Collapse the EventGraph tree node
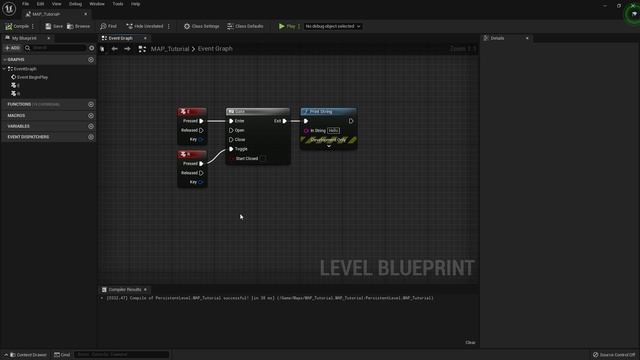Viewport: 640px width, 360px height. 4,69
